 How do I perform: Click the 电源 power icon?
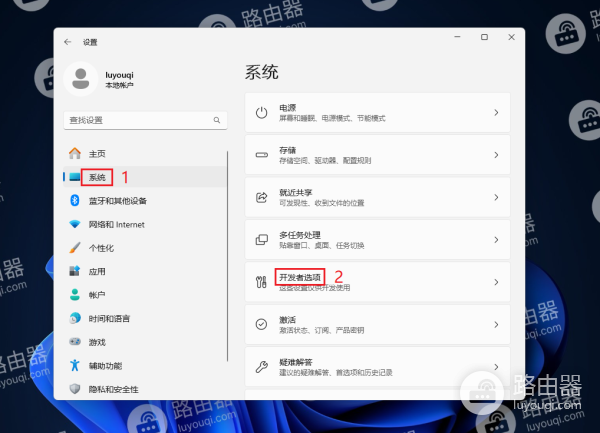[261, 112]
